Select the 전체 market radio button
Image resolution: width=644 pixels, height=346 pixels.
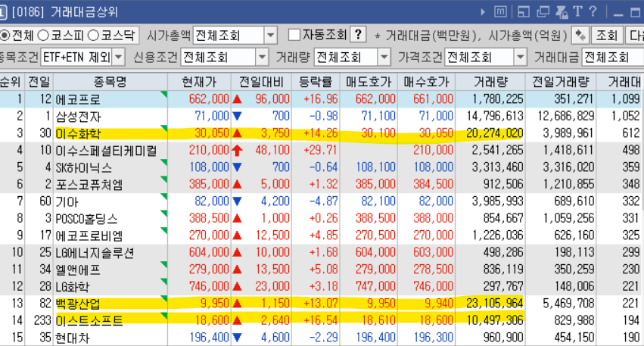(5, 36)
